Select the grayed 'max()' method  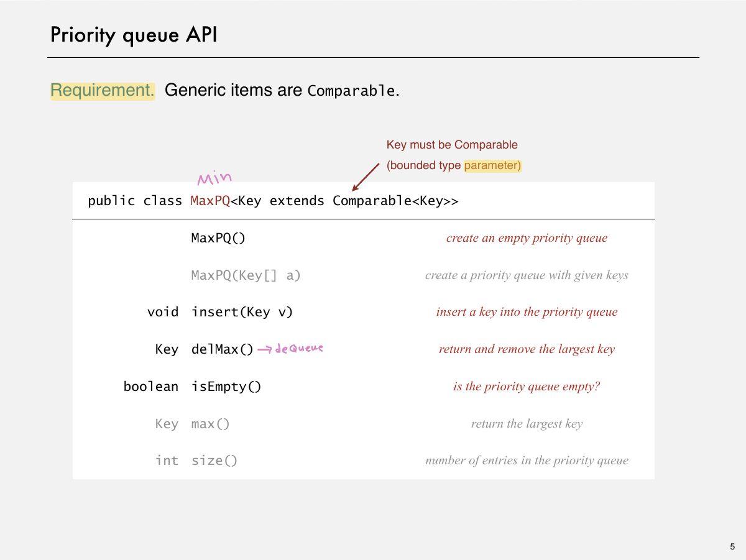(211, 424)
